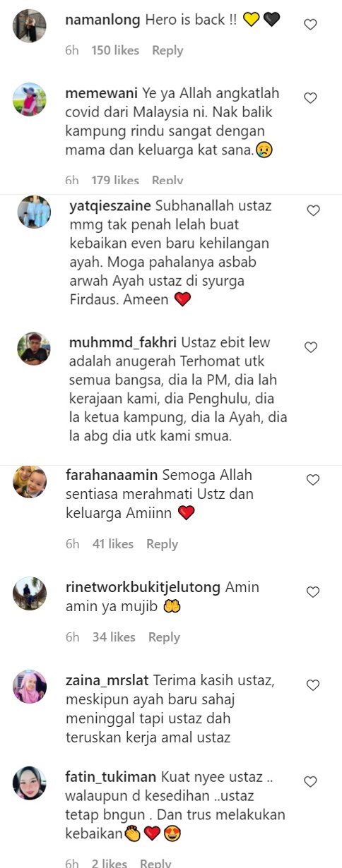Open the 34 likes list
The image size is (342, 868).
(x=114, y=637)
